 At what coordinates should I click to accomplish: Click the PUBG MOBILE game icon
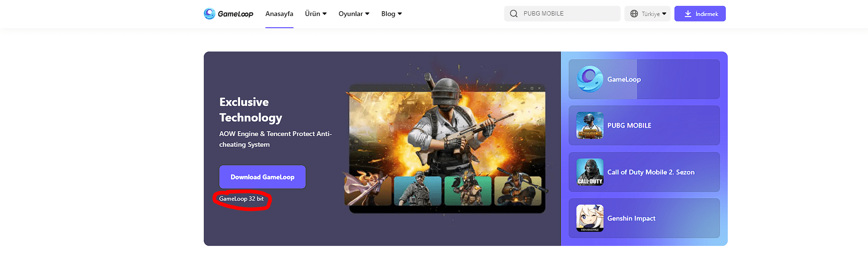point(590,125)
